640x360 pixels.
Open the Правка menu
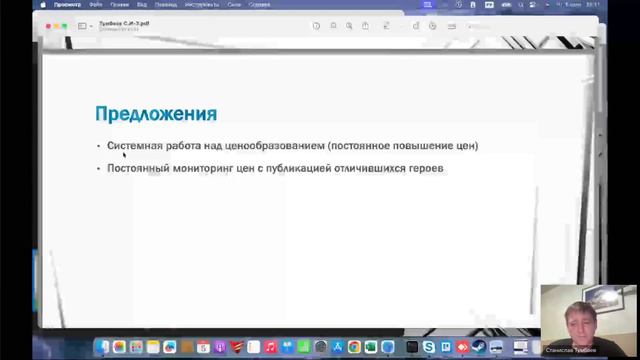click(x=120, y=5)
